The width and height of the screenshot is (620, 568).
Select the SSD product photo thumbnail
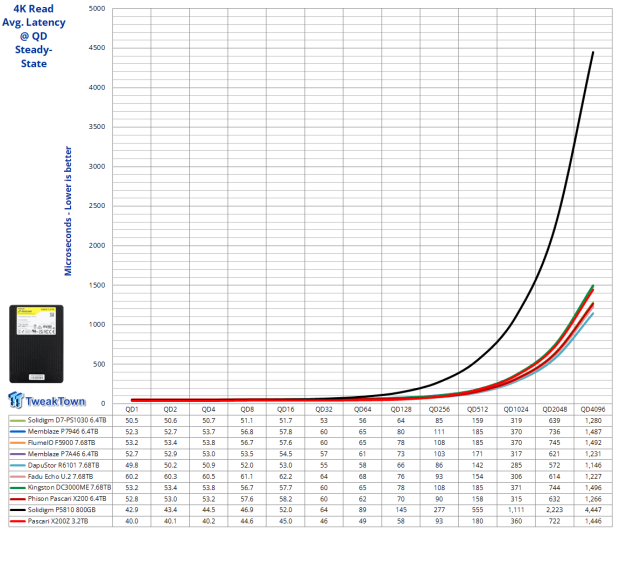point(36,344)
